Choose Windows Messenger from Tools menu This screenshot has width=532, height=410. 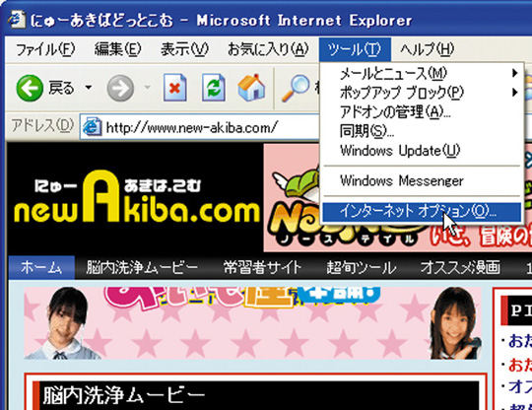tap(421, 180)
